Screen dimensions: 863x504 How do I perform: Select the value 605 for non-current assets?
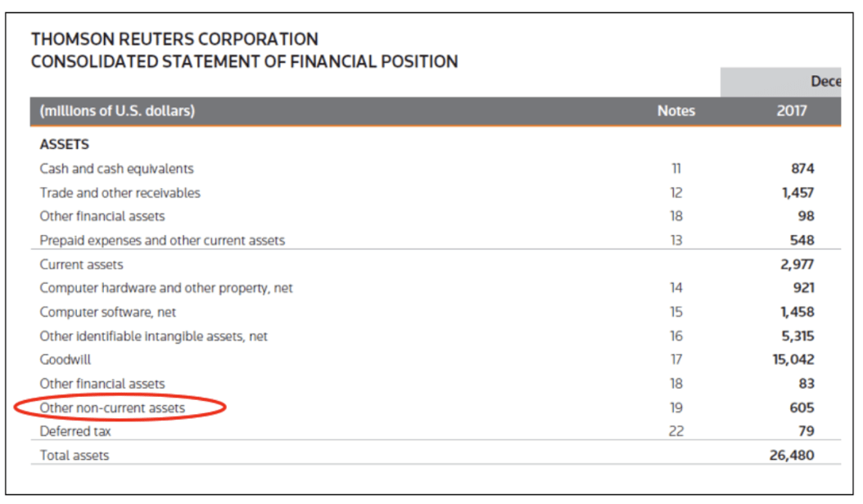coord(802,407)
